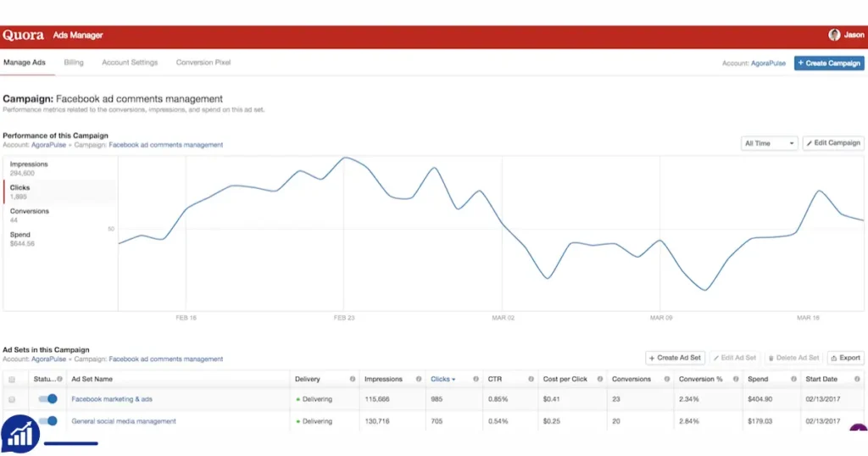868x456 pixels.
Task: Toggle off the Facebook marketing & ads set
Action: (48, 399)
